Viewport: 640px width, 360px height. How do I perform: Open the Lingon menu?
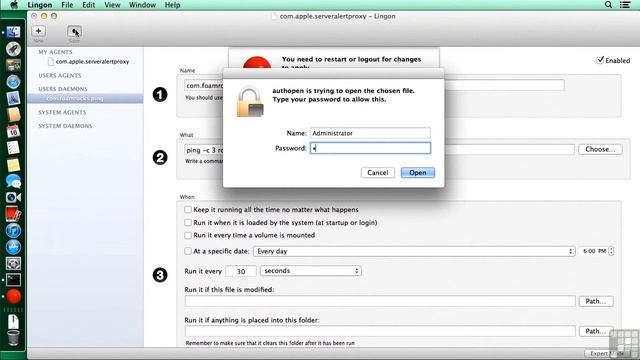tap(40, 5)
